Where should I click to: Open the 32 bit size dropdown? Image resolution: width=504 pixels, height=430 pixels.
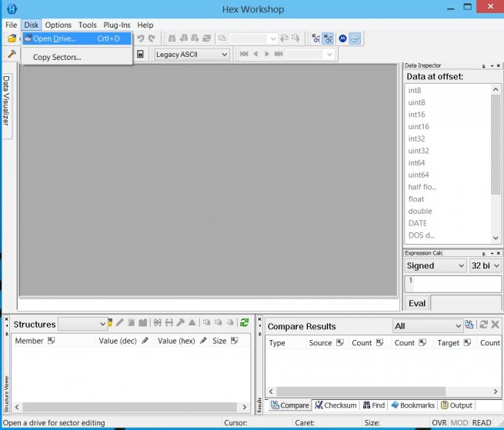[486, 266]
